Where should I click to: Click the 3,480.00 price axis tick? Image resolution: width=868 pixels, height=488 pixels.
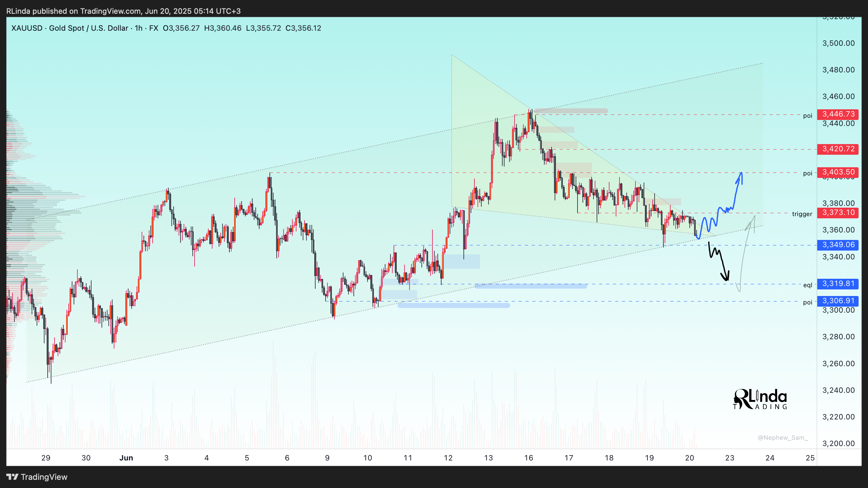838,70
